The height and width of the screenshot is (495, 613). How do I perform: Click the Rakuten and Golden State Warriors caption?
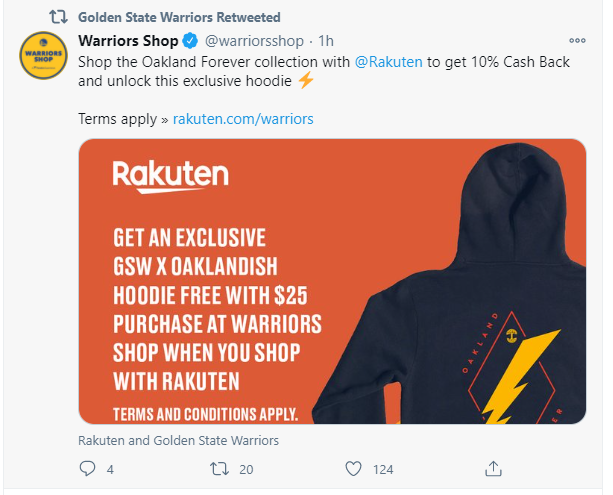[x=178, y=440]
